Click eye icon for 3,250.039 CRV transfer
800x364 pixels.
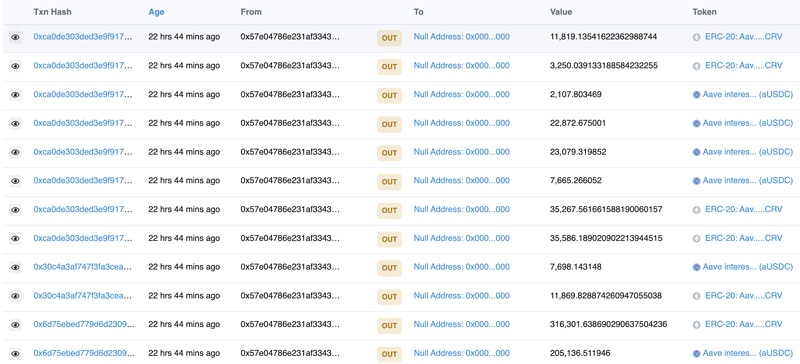point(15,66)
